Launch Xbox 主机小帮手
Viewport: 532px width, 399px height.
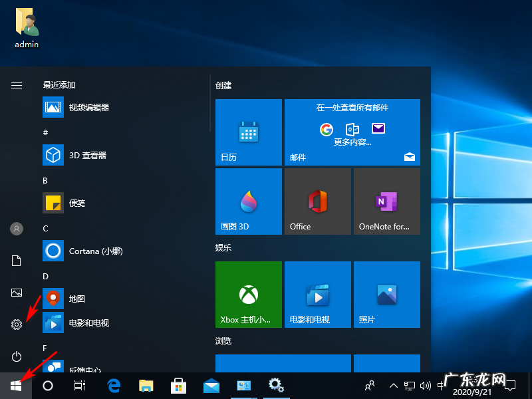(248, 295)
